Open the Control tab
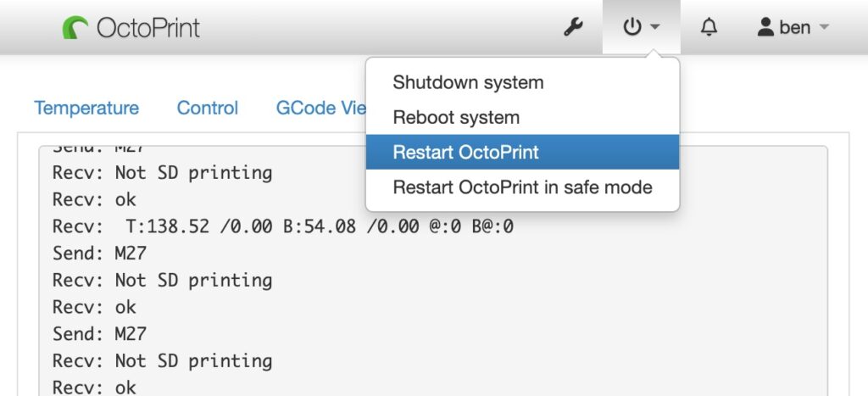The image size is (868, 396). point(208,109)
